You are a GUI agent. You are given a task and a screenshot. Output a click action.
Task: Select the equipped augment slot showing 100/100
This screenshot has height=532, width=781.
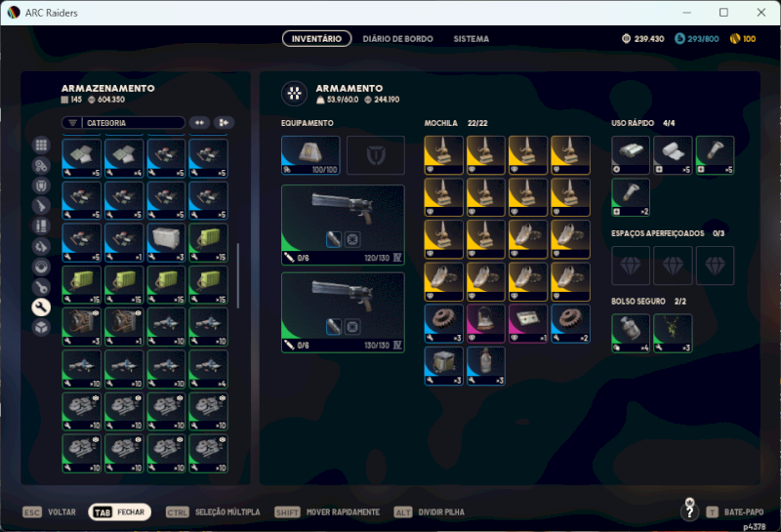tap(310, 155)
